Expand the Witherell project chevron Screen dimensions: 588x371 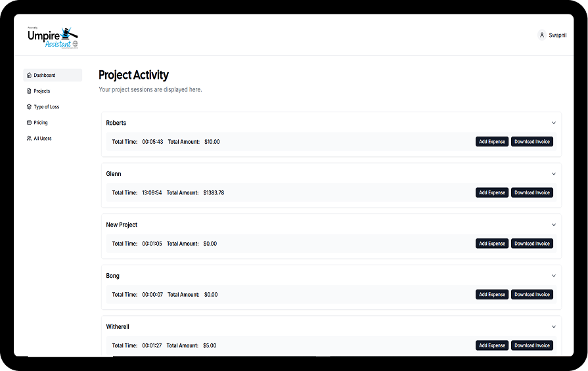(x=554, y=326)
